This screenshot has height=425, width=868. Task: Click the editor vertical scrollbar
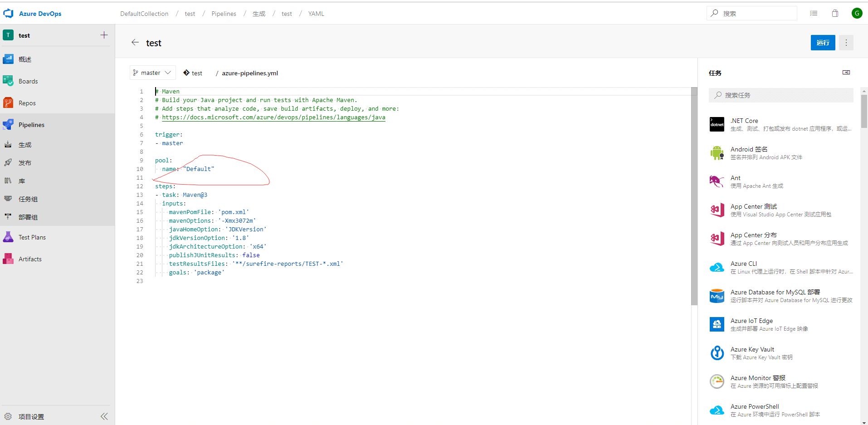tap(694, 195)
